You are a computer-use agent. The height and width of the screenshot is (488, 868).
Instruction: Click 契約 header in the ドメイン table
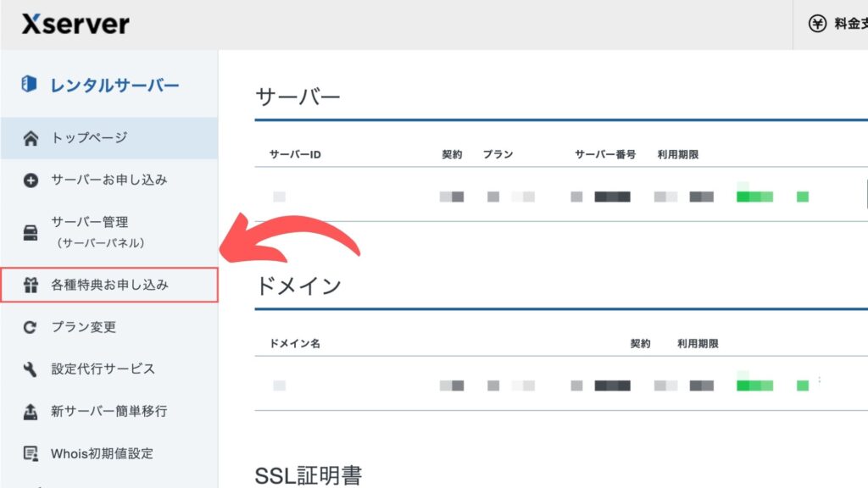pyautogui.click(x=640, y=344)
